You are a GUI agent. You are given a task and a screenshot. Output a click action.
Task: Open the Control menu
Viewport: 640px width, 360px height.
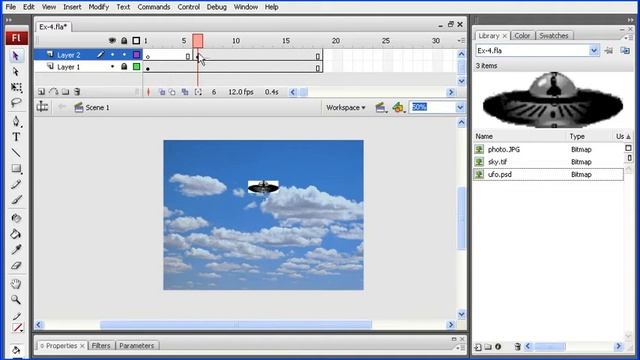coord(189,7)
